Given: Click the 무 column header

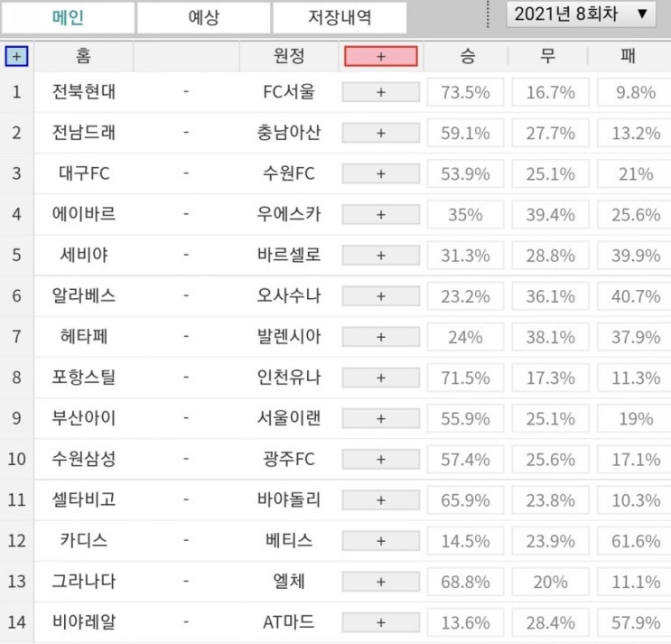Looking at the screenshot, I should tap(548, 56).
